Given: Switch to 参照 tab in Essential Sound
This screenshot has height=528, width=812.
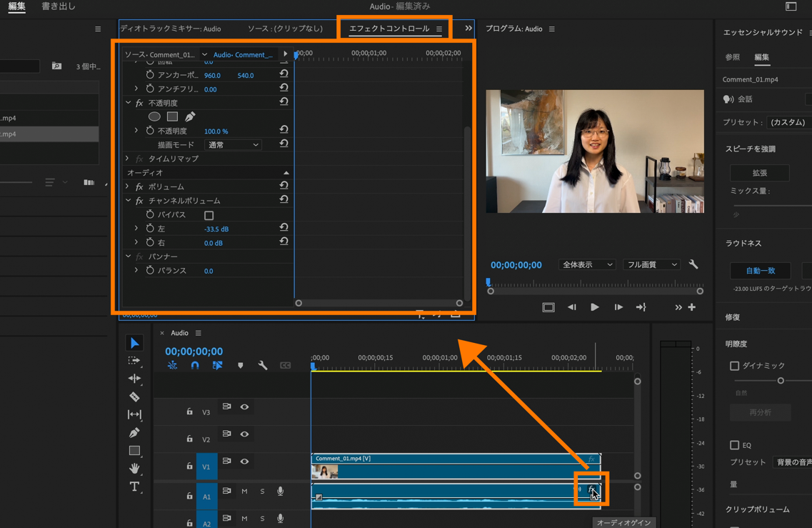Looking at the screenshot, I should [732, 57].
